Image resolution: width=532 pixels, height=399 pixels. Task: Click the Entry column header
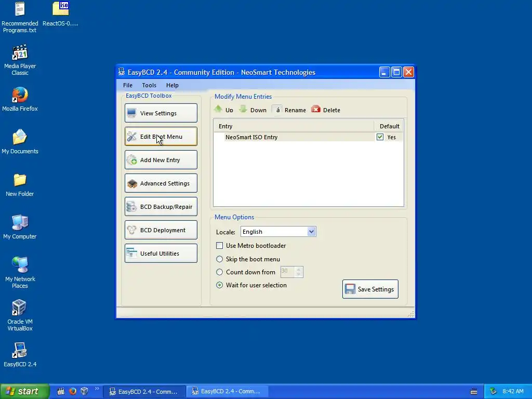point(294,126)
